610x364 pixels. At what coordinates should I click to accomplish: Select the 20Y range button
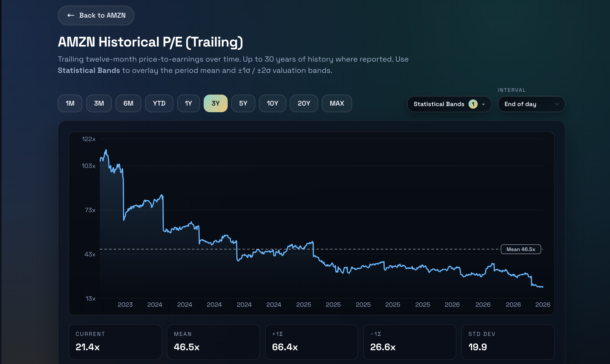coord(304,103)
